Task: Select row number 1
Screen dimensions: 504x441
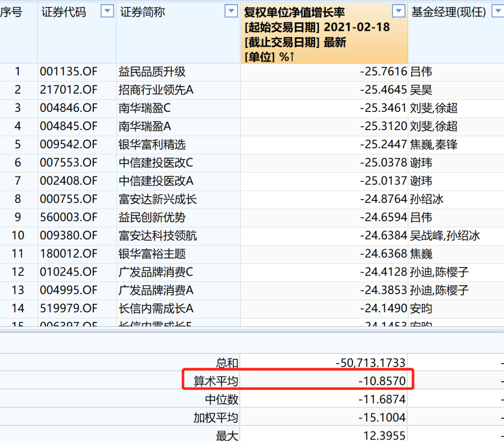Action: click(x=18, y=72)
